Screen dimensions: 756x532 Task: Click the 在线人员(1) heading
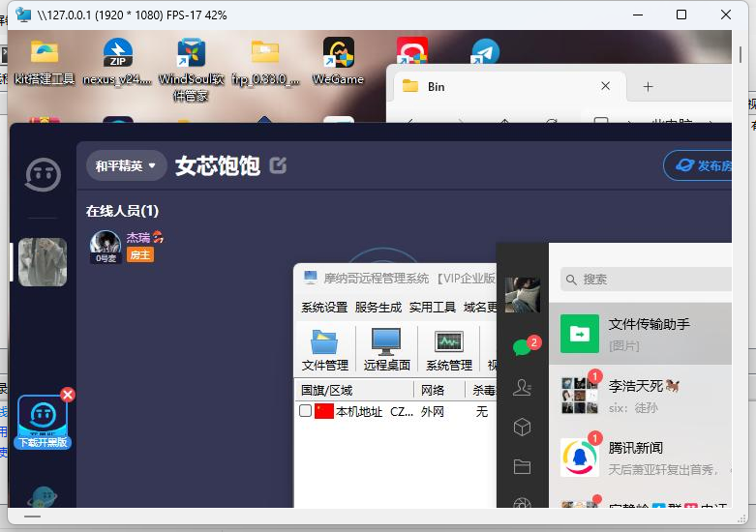[123, 211]
